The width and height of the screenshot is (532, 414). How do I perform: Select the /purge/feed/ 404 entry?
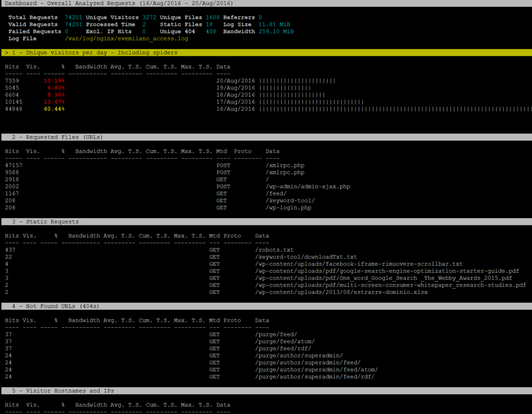click(276, 335)
